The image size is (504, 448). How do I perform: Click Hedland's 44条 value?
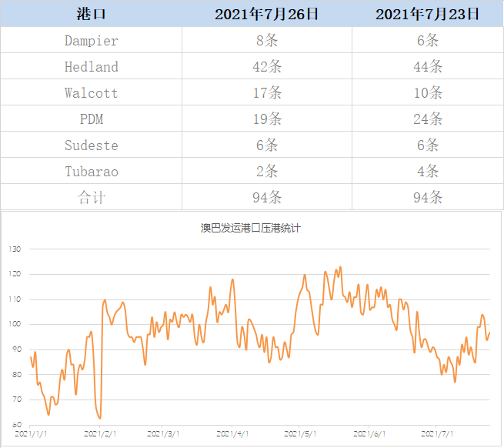tap(428, 66)
